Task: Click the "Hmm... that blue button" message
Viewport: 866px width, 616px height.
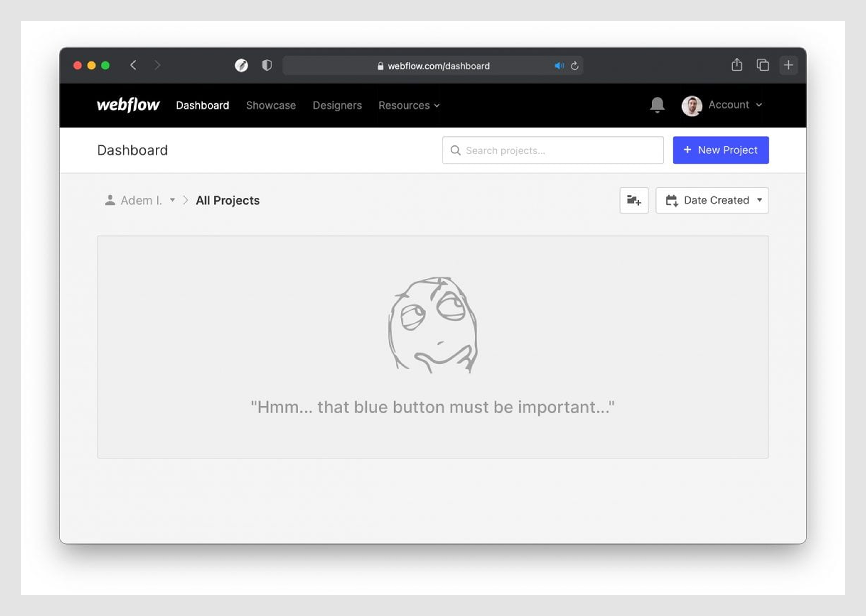Action: coord(433,407)
